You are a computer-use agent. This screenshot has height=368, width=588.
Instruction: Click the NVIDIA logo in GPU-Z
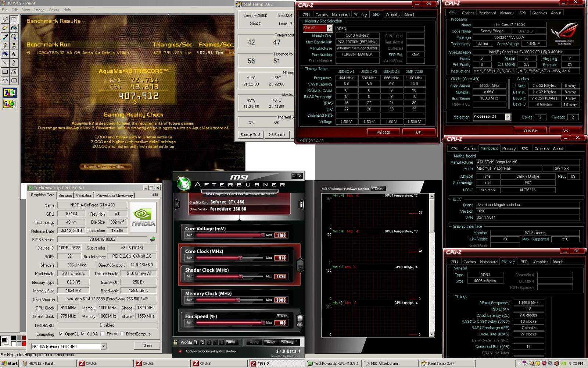pos(143,217)
